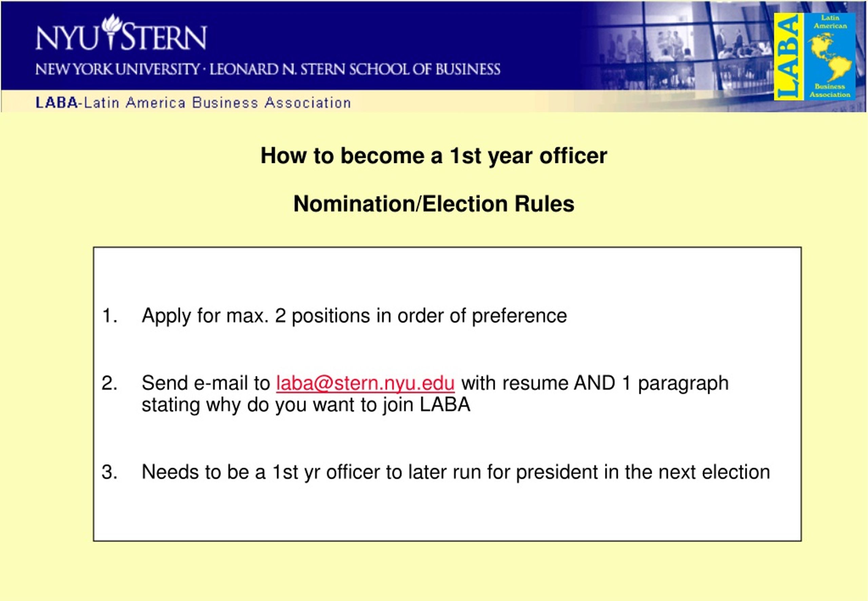The image size is (868, 601).
Task: Click the 'Latin American' text in logo
Action: 830,22
